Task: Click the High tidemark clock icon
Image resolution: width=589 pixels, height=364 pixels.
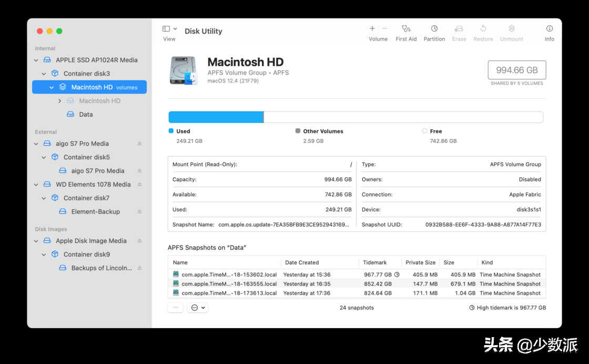Action: [472, 308]
